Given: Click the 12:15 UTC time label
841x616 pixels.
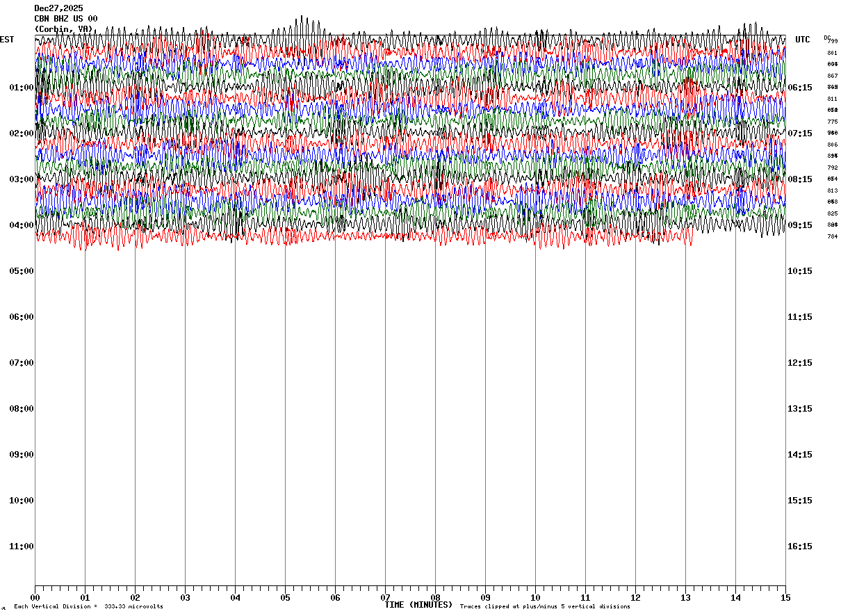Looking at the screenshot, I should pyautogui.click(x=800, y=363).
